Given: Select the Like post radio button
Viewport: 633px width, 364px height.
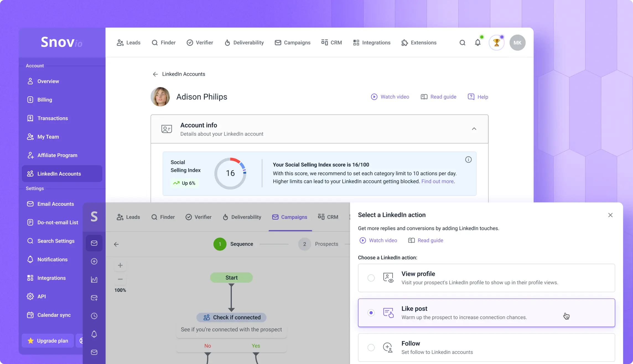Looking at the screenshot, I should coord(371,313).
